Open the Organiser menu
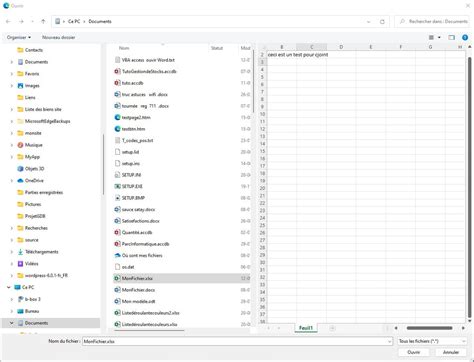 tap(19, 37)
